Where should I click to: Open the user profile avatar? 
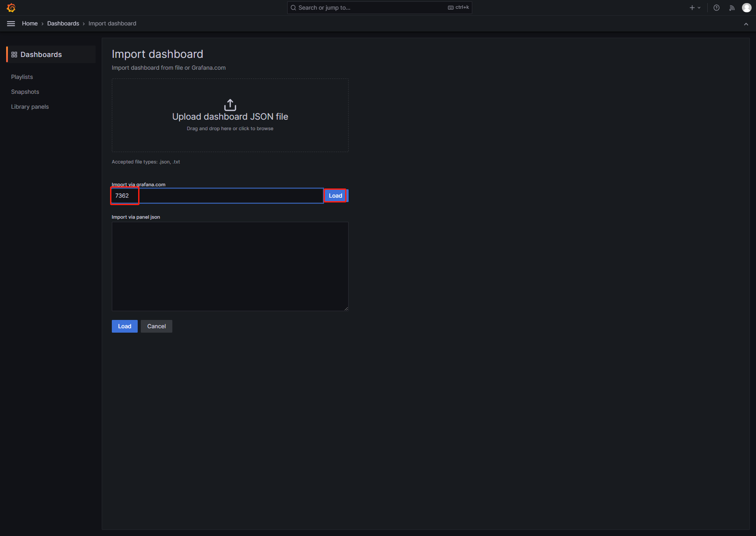tap(747, 8)
